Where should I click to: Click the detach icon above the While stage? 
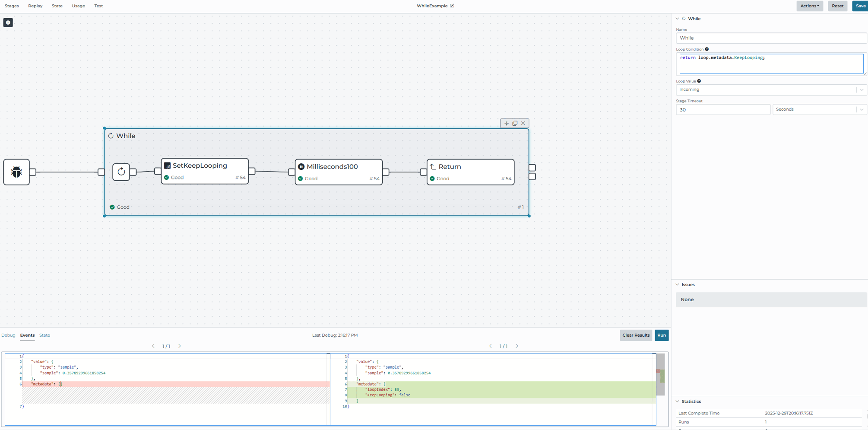pyautogui.click(x=507, y=123)
